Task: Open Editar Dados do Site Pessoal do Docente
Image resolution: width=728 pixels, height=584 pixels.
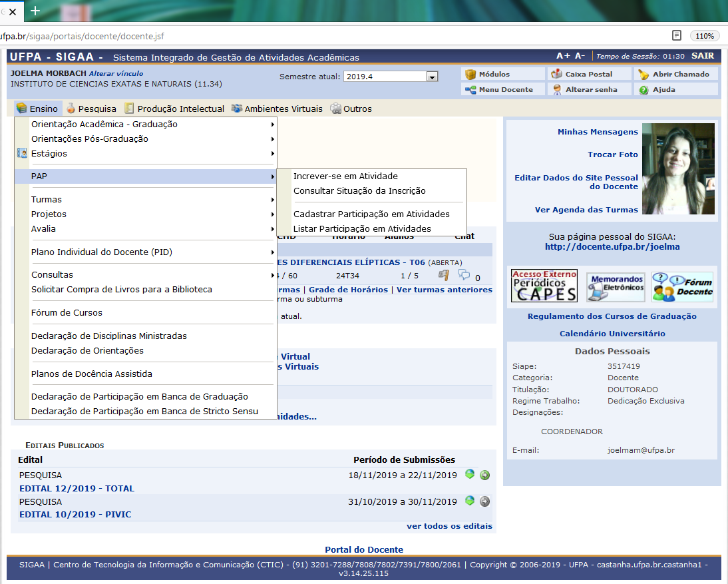Action: coord(576,182)
